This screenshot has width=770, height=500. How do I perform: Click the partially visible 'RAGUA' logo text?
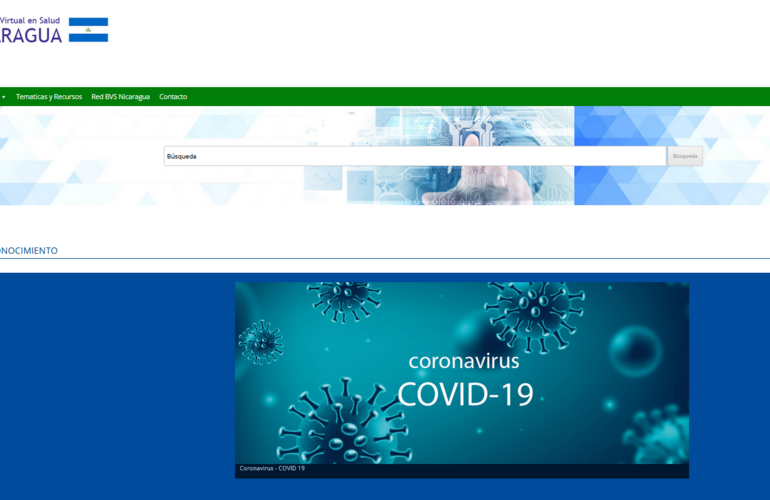click(x=31, y=36)
